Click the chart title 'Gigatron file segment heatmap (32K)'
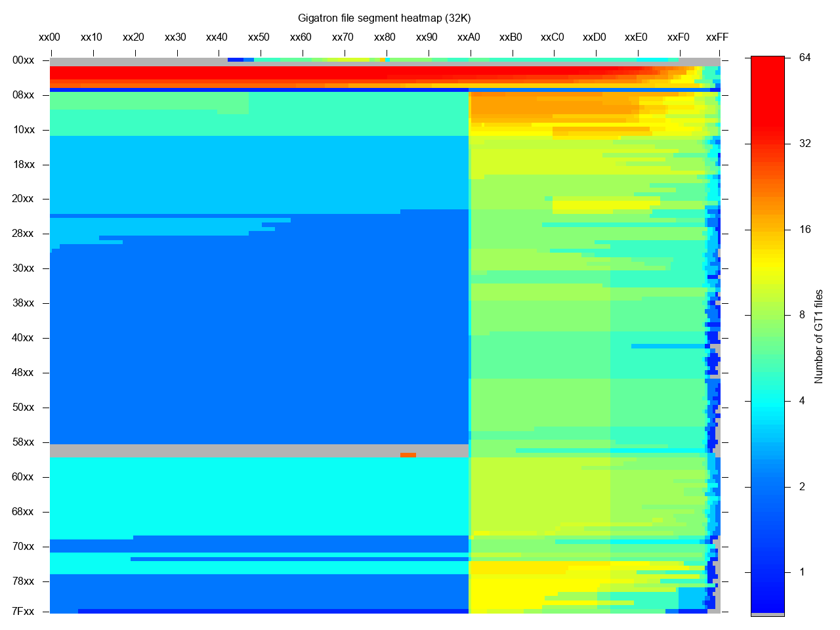 point(384,18)
